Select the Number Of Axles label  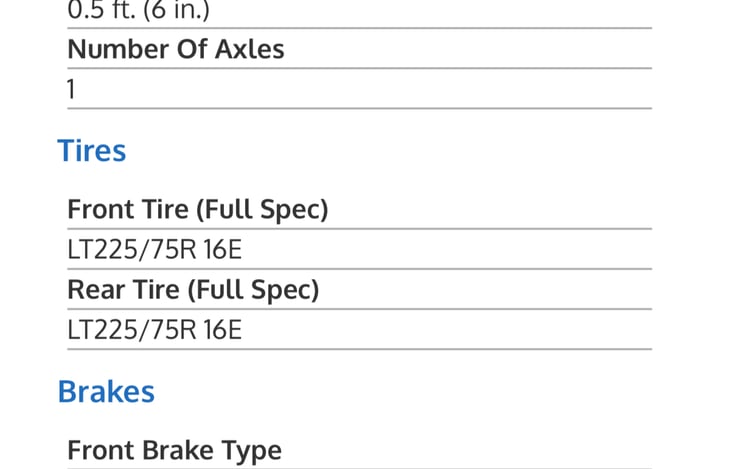pyautogui.click(x=175, y=49)
